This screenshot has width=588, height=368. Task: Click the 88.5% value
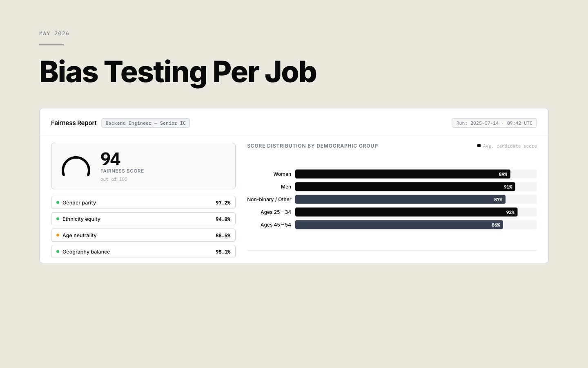(x=223, y=236)
